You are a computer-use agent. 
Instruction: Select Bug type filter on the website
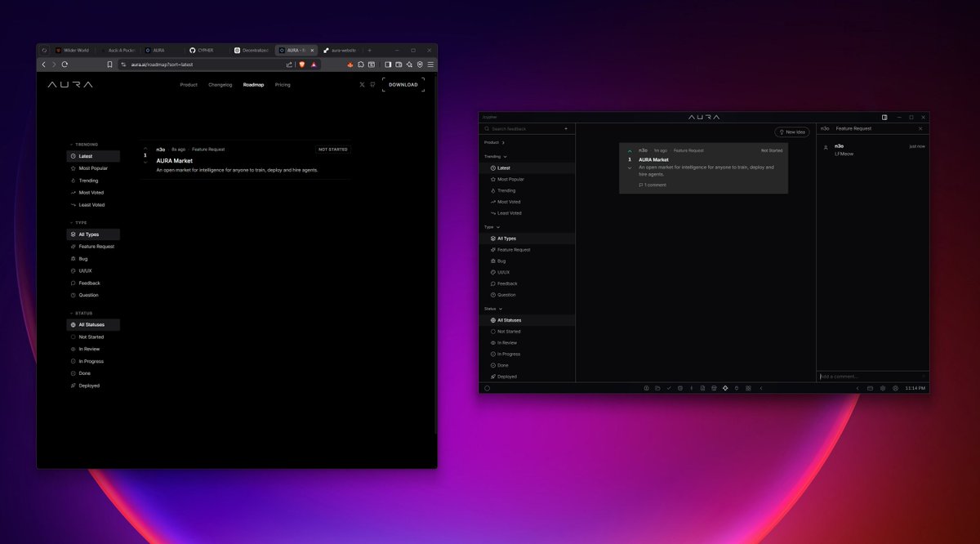[93, 259]
